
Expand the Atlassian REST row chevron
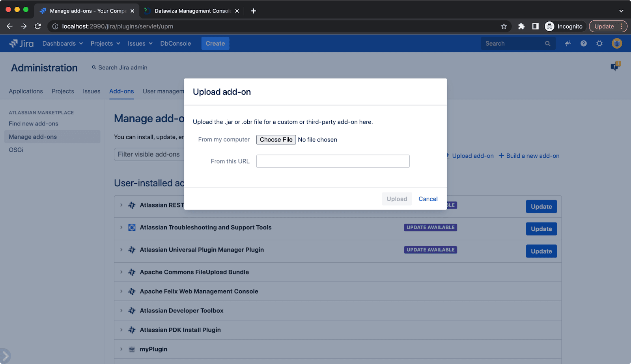tap(121, 205)
